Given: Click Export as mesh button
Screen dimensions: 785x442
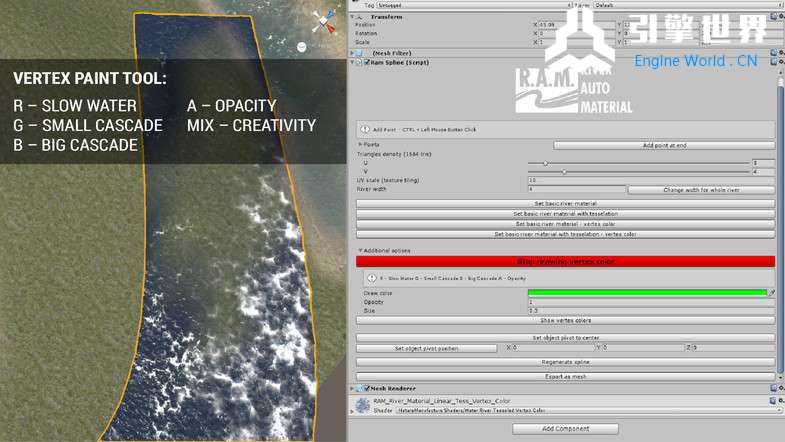Looking at the screenshot, I should pyautogui.click(x=565, y=376).
